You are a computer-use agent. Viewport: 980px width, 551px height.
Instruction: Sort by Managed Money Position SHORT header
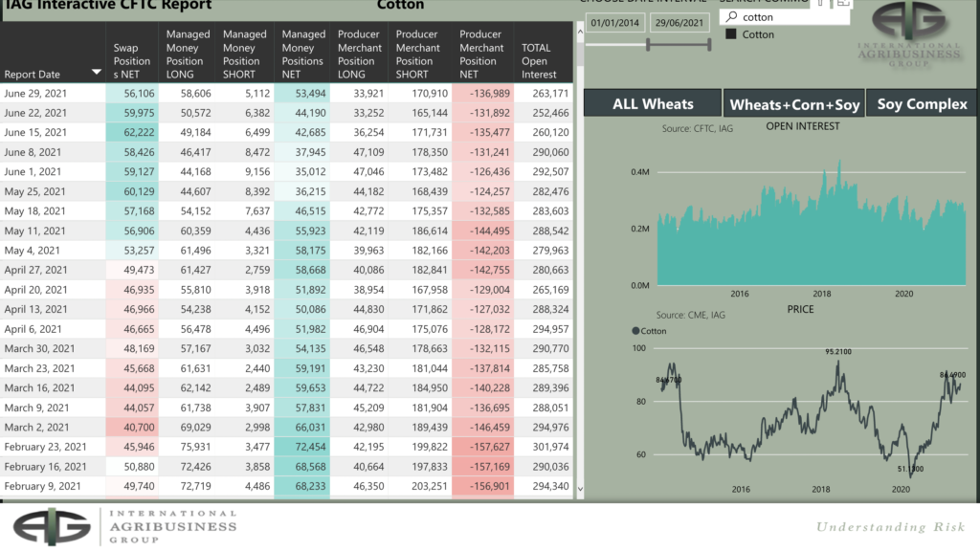(x=244, y=54)
